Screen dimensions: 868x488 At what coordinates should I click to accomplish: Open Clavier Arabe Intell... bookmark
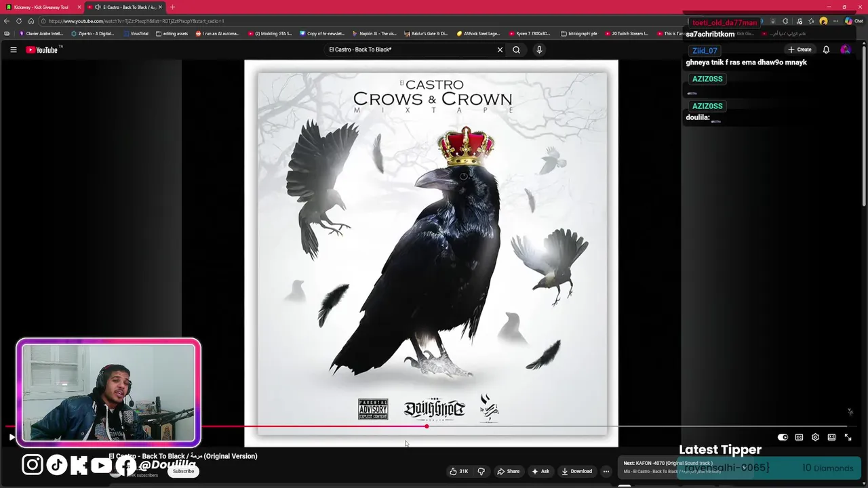(42, 33)
